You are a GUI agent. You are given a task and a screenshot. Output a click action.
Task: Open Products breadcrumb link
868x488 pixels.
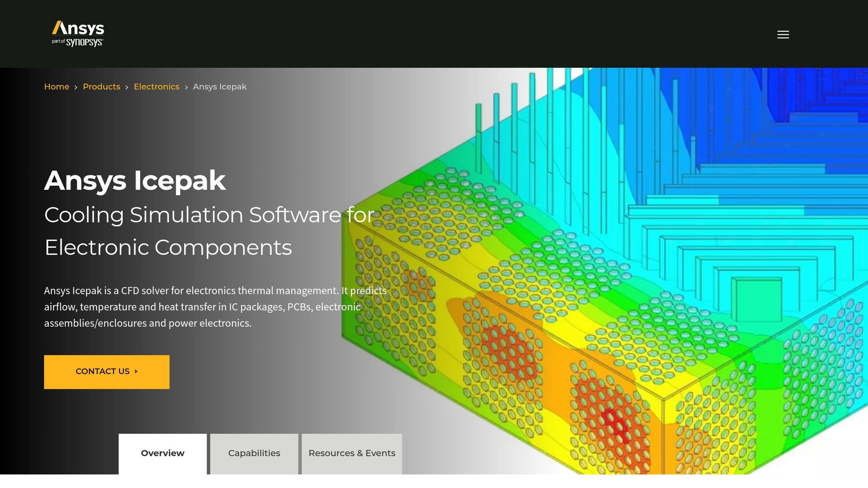[101, 86]
